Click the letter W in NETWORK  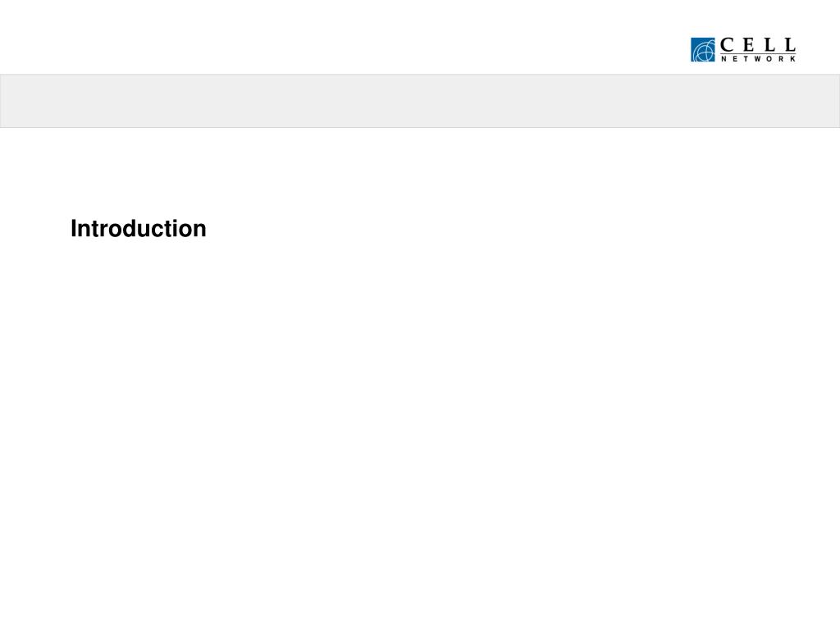(x=758, y=59)
